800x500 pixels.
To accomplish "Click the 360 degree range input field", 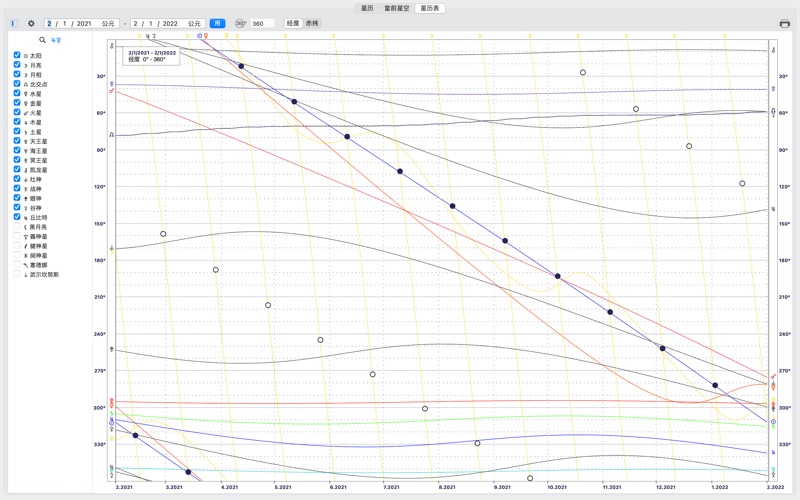I will pyautogui.click(x=262, y=23).
